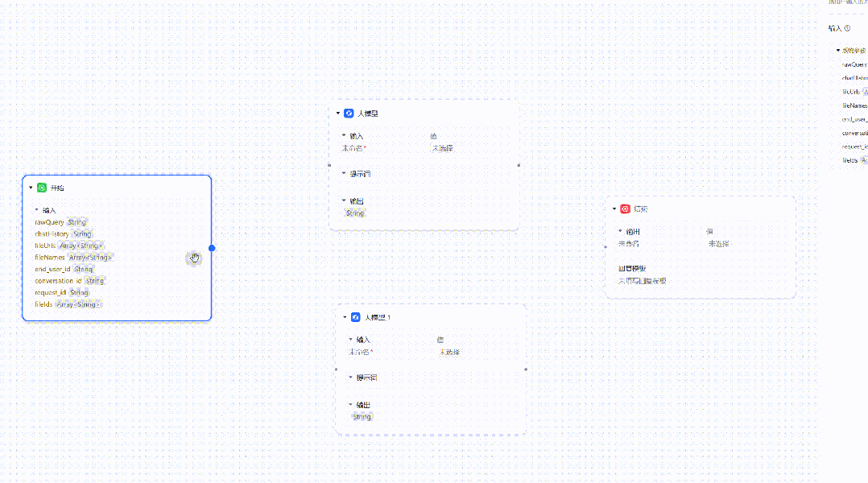The width and height of the screenshot is (868, 483).
Task: Click request_id item in right panel list
Action: coord(855,147)
